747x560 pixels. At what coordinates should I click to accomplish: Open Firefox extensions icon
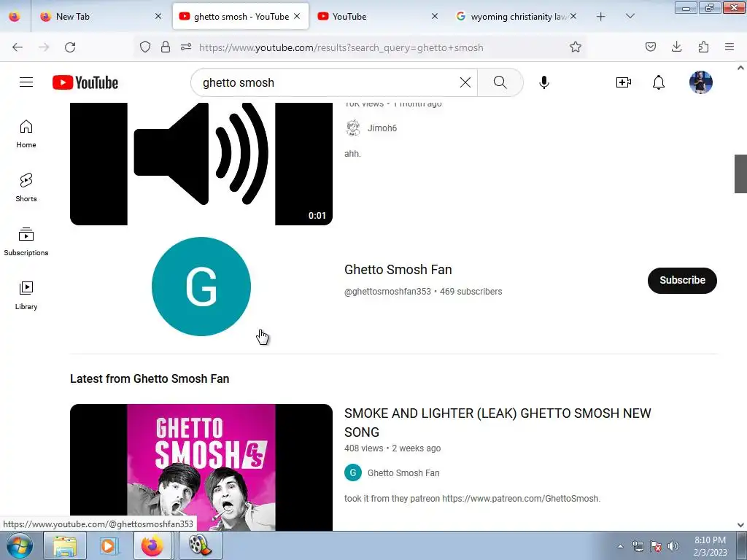coord(703,47)
